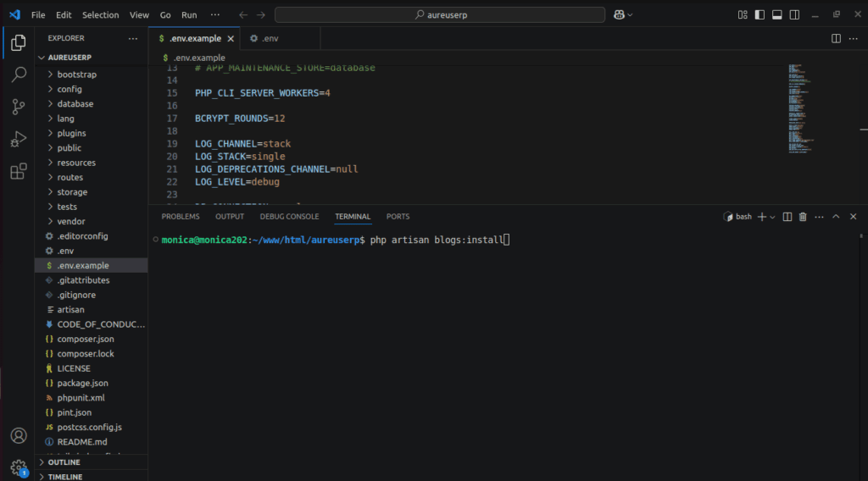Open editor more actions ellipsis
868x481 pixels.
point(853,38)
